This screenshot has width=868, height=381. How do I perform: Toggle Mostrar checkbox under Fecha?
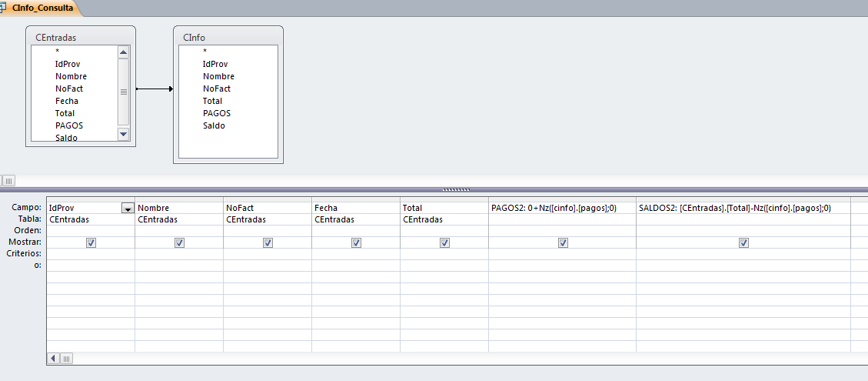coord(356,243)
